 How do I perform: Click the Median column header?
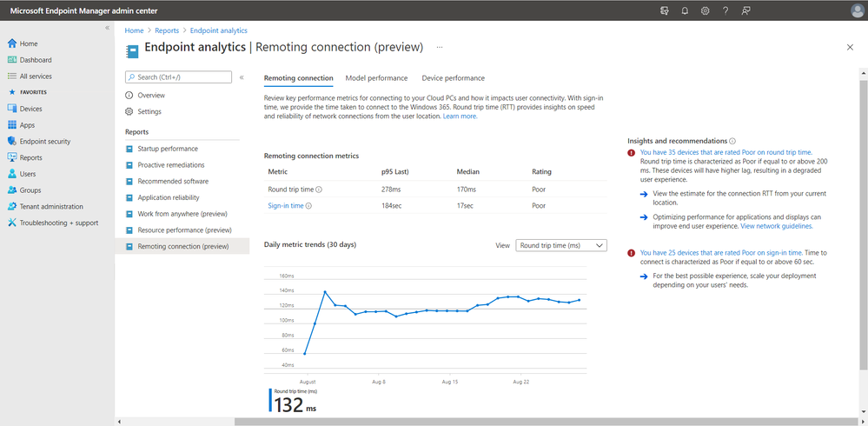[x=467, y=172]
